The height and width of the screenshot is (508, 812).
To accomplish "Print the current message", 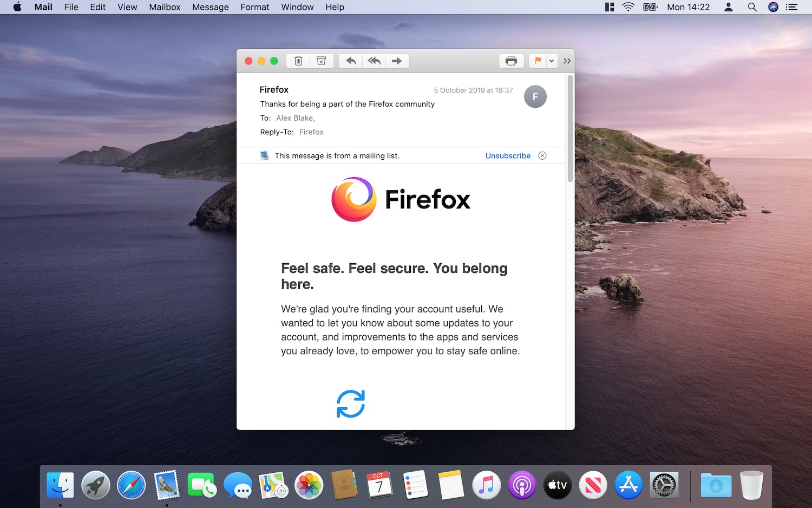I will click(510, 61).
